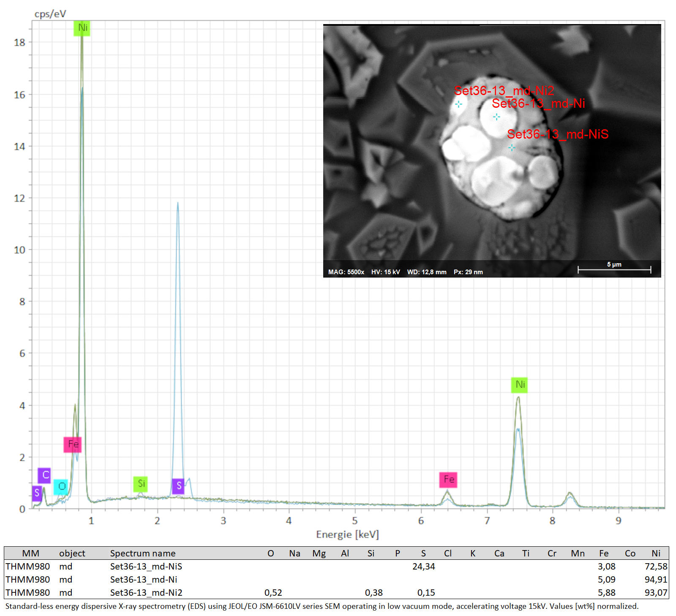This screenshot has width=676, height=616.
Task: Click the O value 0,52
Action: tap(273, 593)
